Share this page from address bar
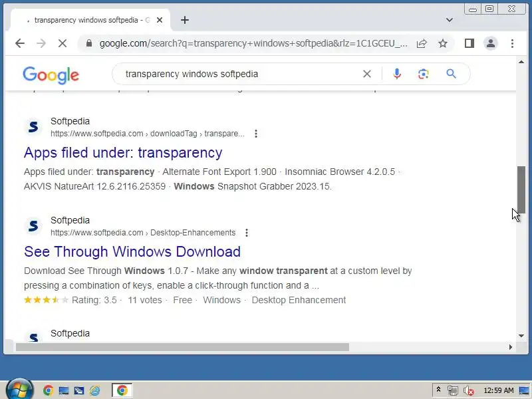The image size is (532, 399). click(x=422, y=43)
